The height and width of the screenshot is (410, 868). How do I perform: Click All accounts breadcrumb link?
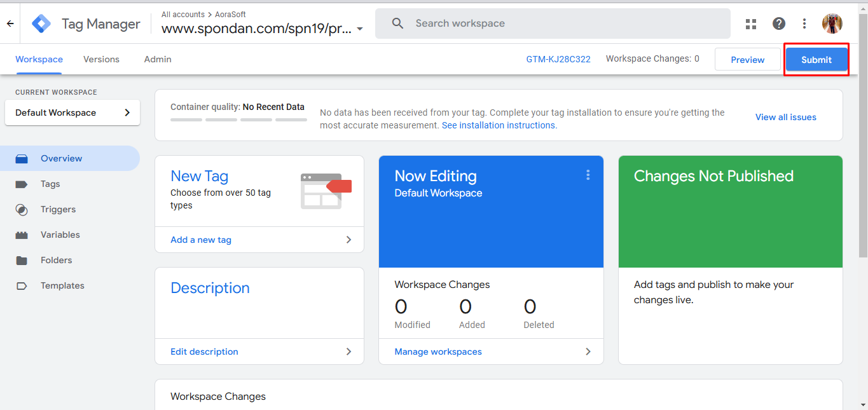183,14
